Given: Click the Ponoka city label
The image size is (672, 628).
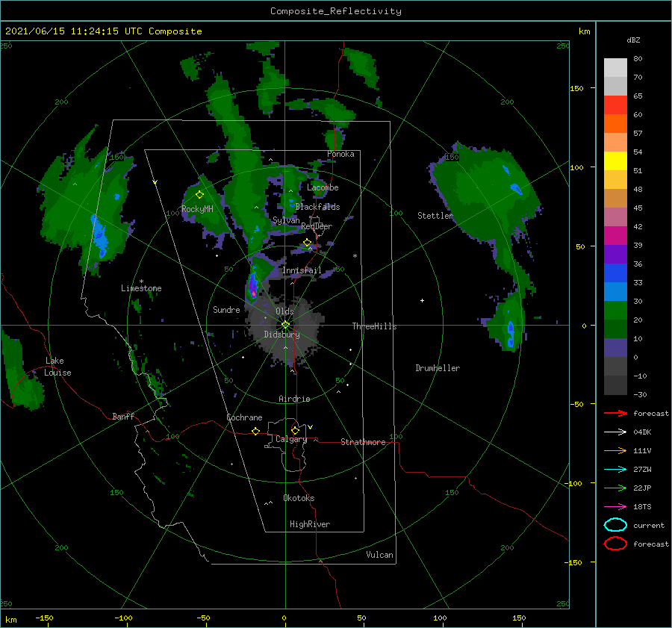Looking at the screenshot, I should click(x=340, y=154).
